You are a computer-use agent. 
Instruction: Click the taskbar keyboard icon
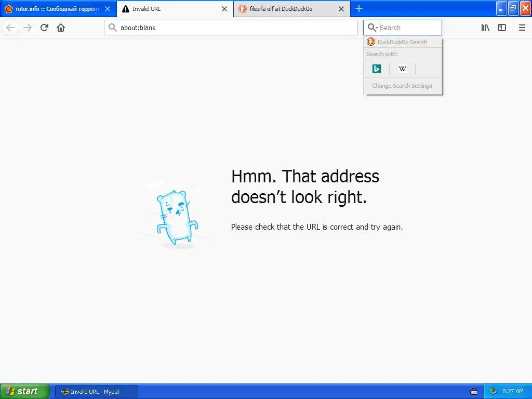474,392
